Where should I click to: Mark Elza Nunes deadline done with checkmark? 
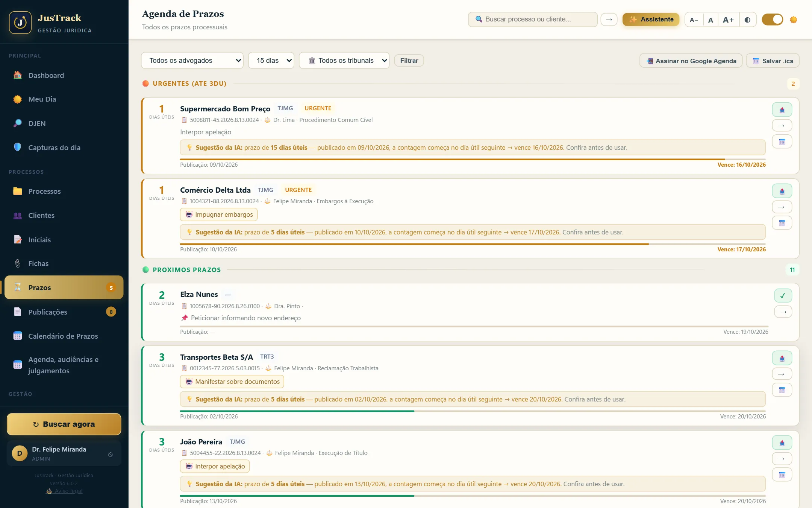[x=783, y=296]
